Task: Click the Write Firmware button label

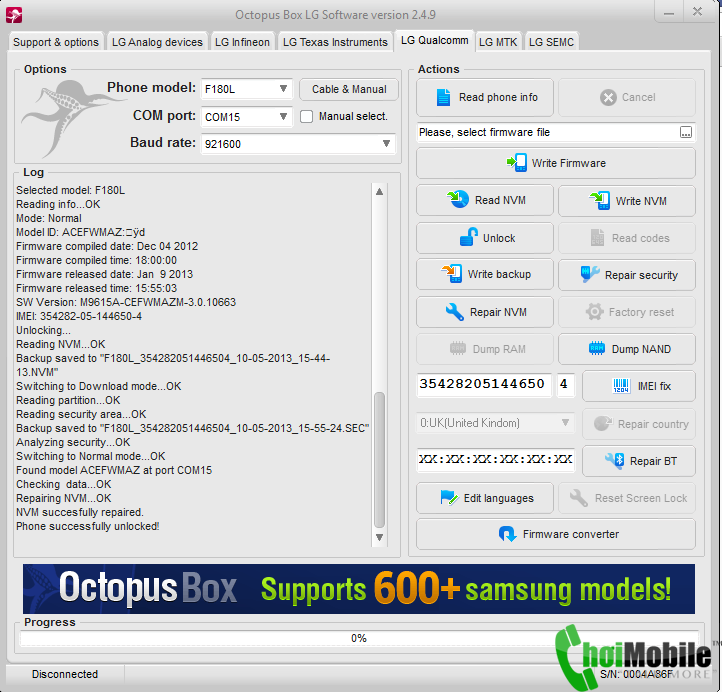Action: tap(569, 163)
